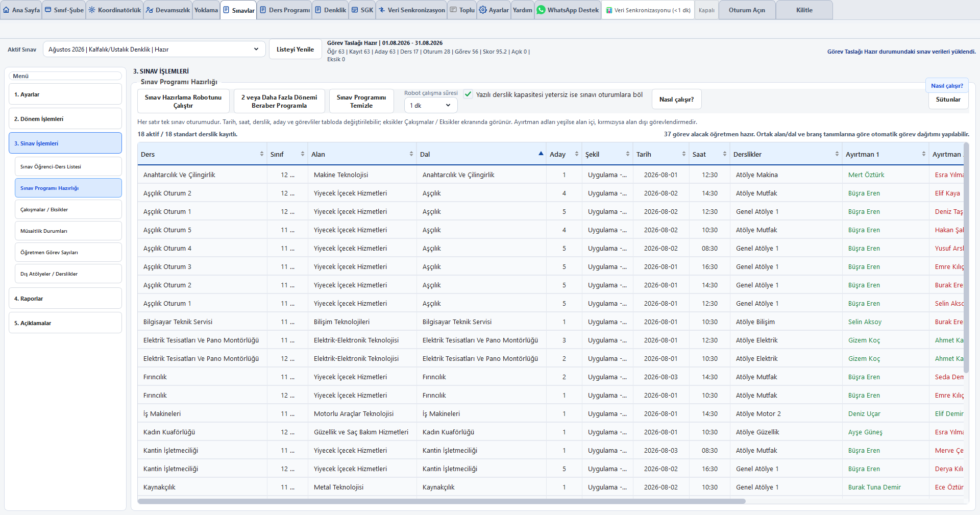Viewport: 980px width, 515px height.
Task: Click Nasıl çalışır? beside checkbox
Action: tap(676, 100)
